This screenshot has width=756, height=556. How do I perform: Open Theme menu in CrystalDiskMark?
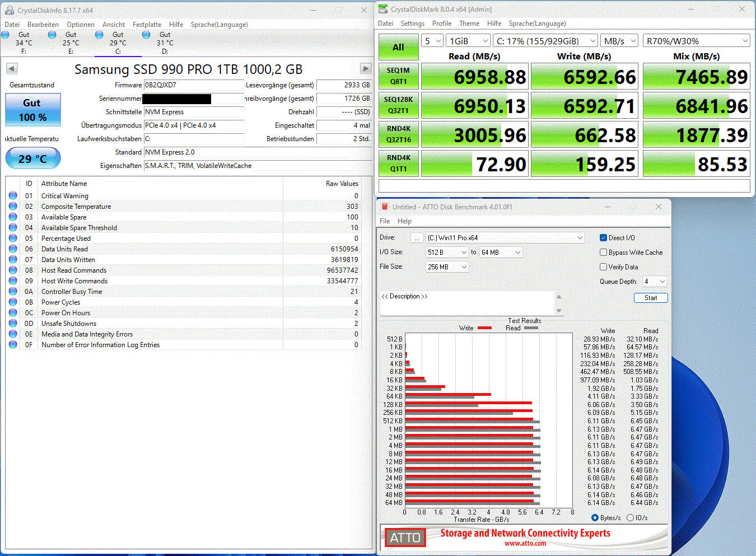point(469,24)
